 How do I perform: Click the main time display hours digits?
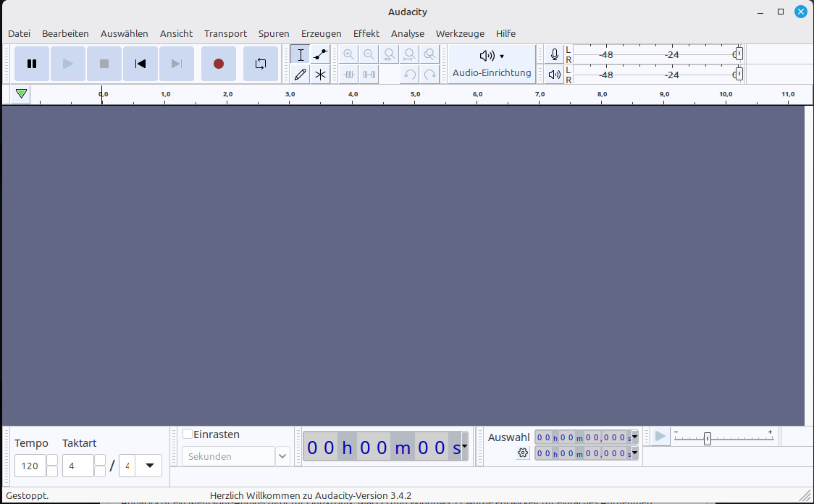pyautogui.click(x=321, y=448)
